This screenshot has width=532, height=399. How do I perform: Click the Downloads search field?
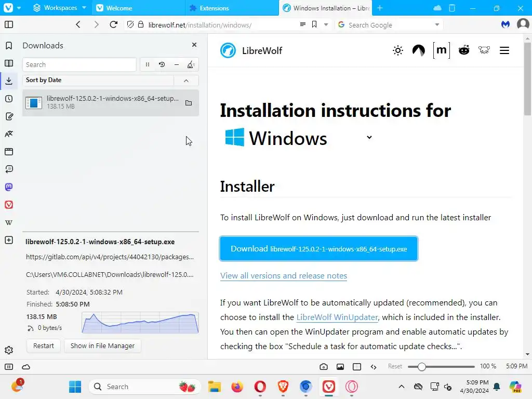(x=79, y=64)
